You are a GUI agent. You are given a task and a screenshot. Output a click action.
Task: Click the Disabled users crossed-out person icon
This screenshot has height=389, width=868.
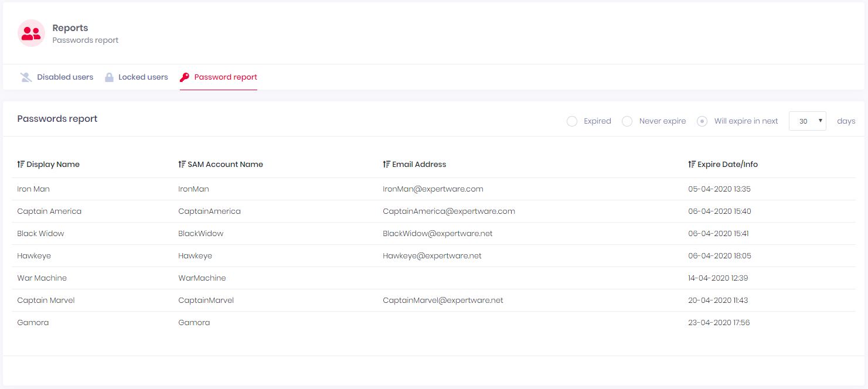coord(26,77)
